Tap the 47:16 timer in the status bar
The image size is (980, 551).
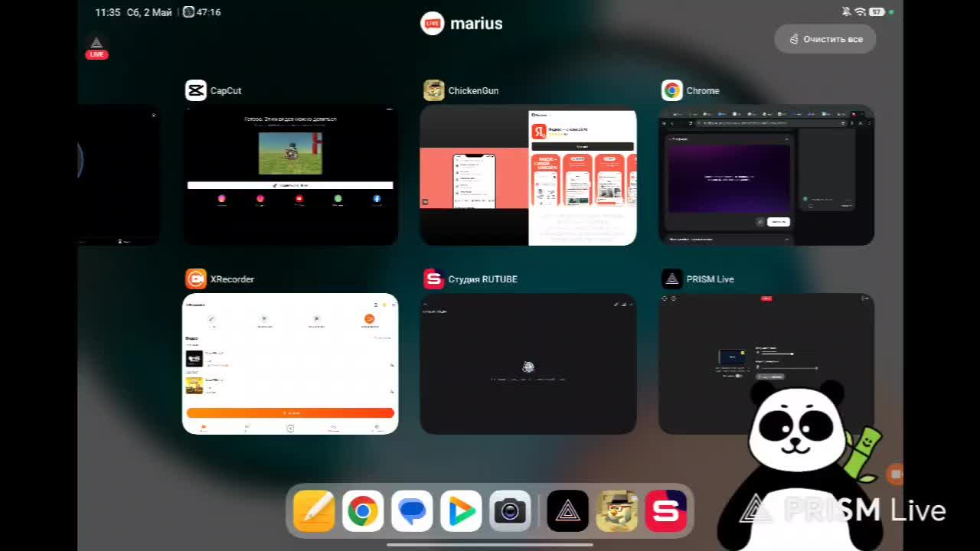[203, 12]
